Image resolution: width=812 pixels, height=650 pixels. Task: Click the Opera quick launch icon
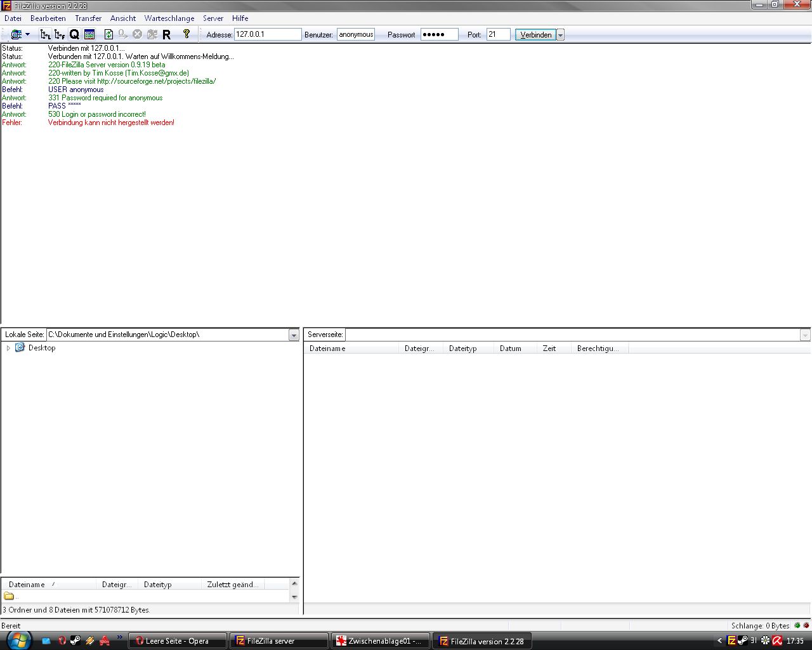(x=62, y=641)
